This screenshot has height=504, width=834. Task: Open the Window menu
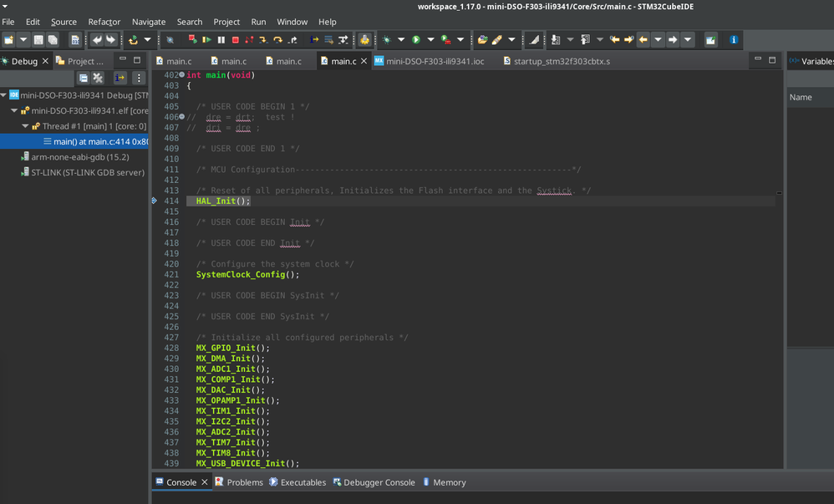(x=292, y=22)
